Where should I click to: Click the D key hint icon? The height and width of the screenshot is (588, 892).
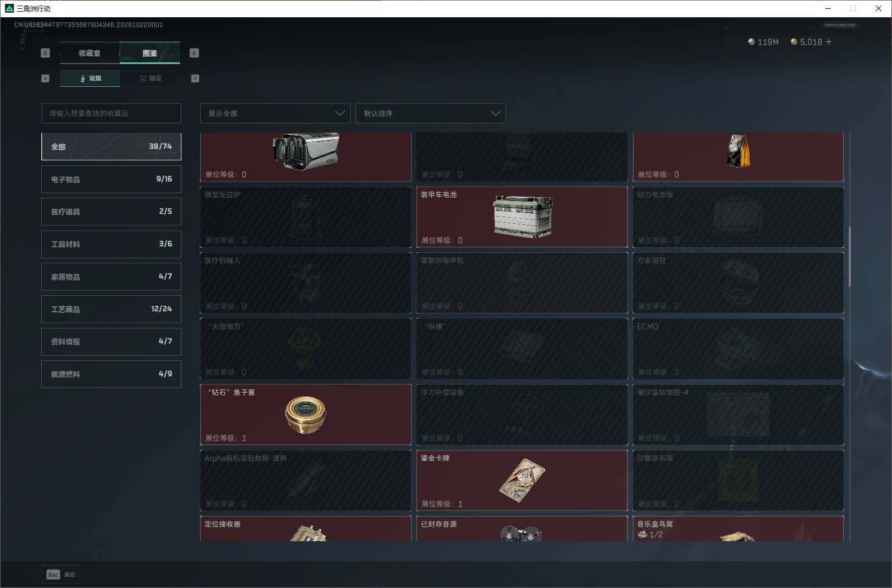tap(195, 79)
